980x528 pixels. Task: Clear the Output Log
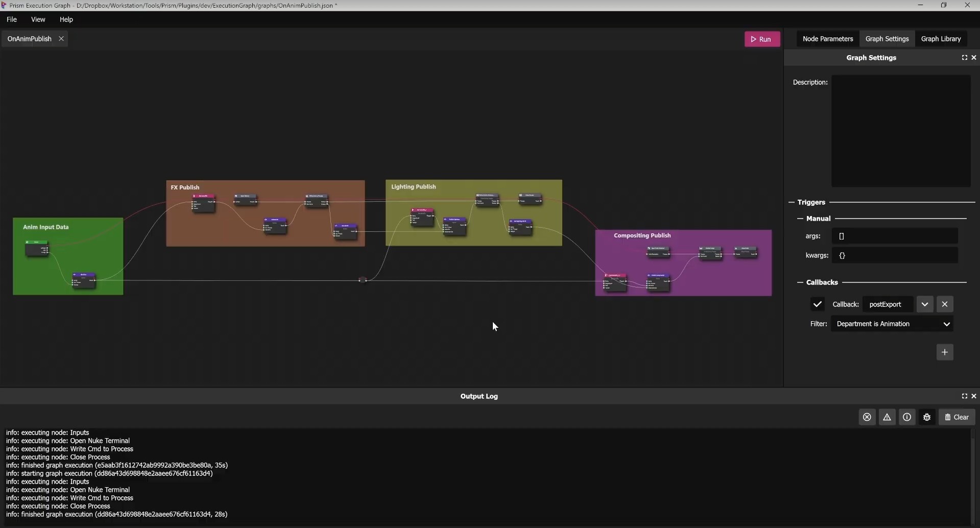click(957, 417)
